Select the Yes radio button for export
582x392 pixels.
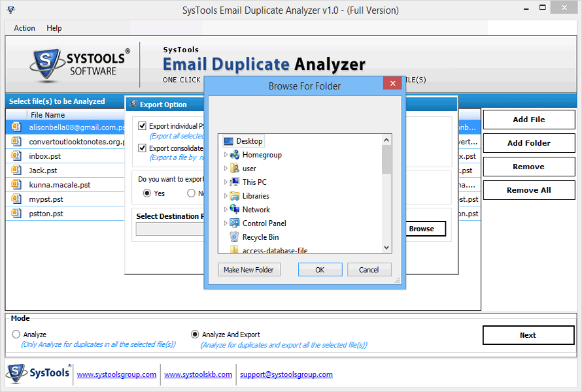(147, 193)
